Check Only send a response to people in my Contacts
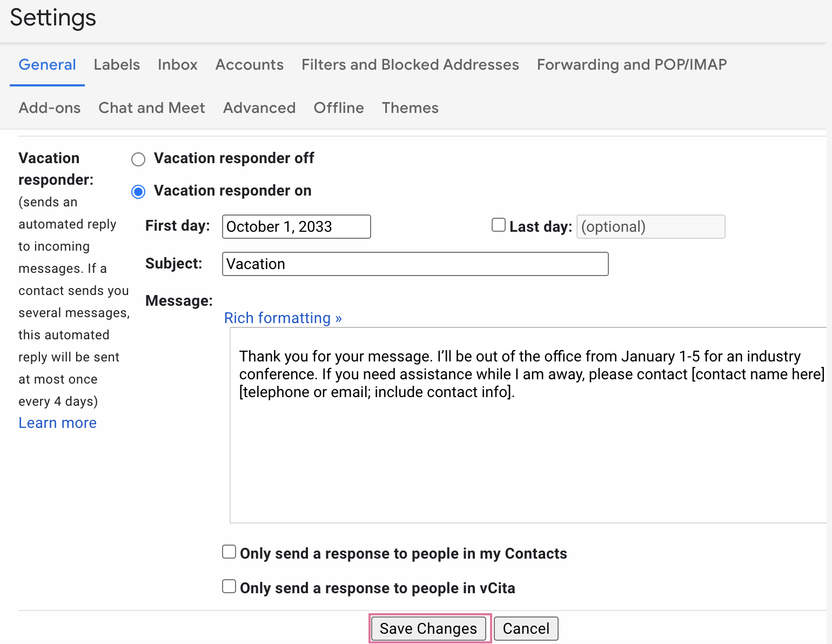The width and height of the screenshot is (832, 644). pos(229,552)
